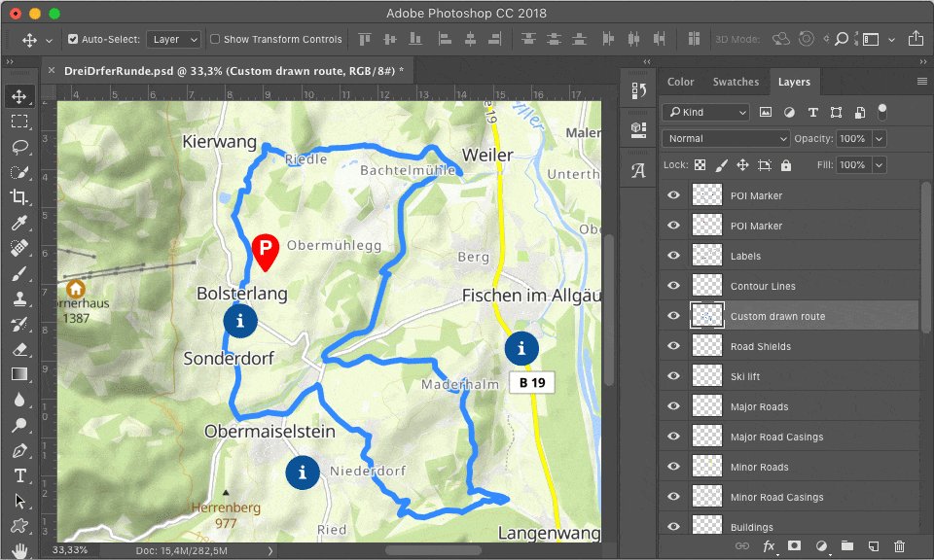Select the Crop tool
Screen dimensions: 934x560
(x=19, y=197)
